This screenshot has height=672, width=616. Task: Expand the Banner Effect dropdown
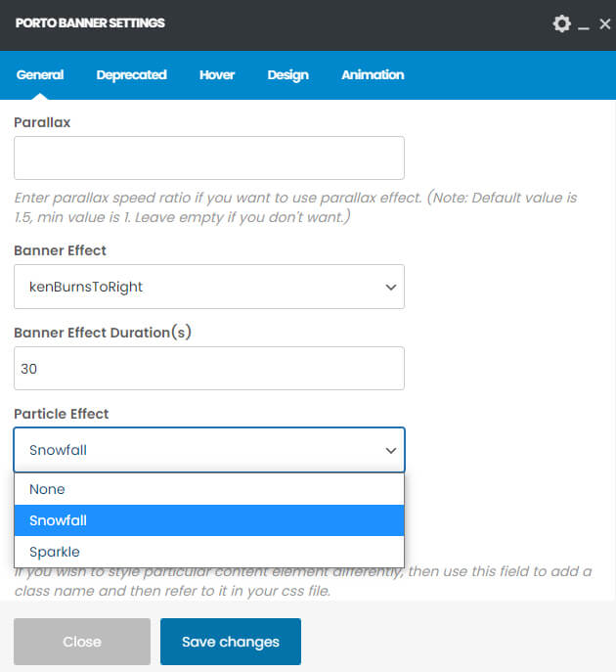pos(209,287)
